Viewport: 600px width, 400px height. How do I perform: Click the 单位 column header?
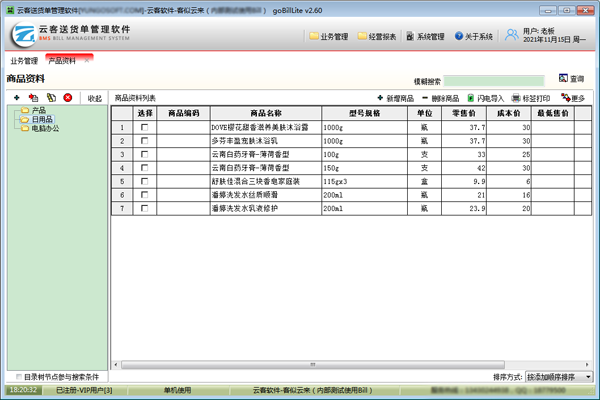424,113
